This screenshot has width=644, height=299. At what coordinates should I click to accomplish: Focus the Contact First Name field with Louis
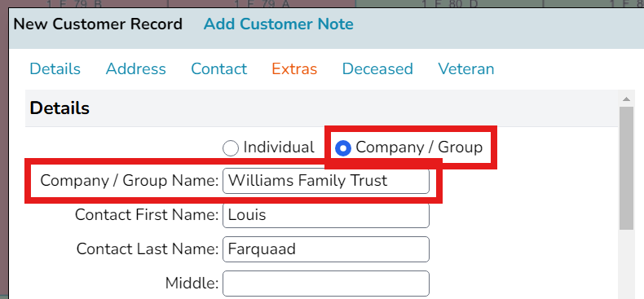(326, 215)
